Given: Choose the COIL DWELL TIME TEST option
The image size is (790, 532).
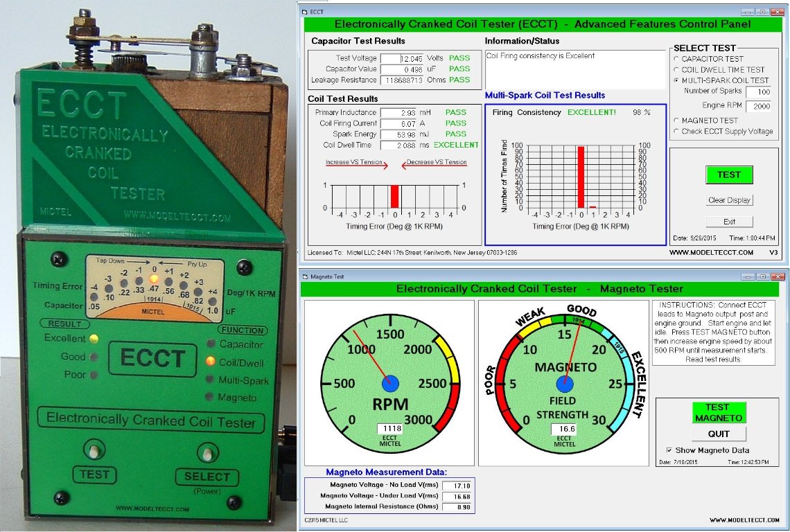Looking at the screenshot, I should (676, 70).
